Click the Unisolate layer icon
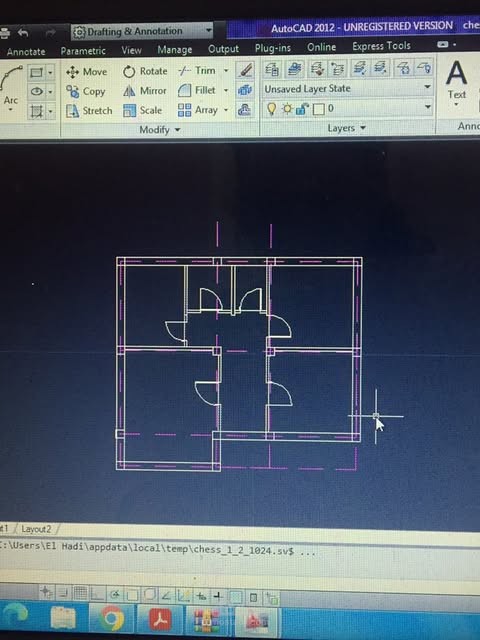Screen dimensions: 480x640 (380, 69)
